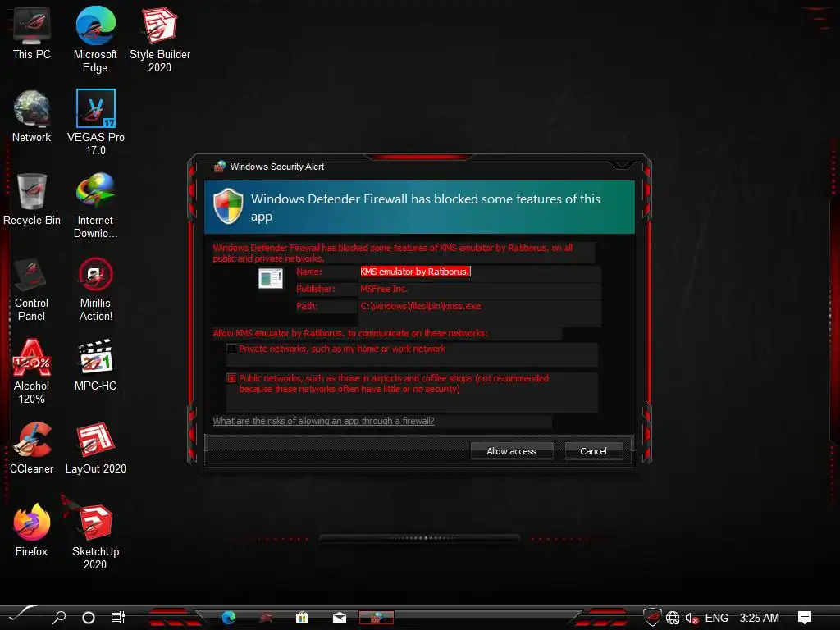Open Microsoft Store taskbar icon
The image size is (840, 630).
302,618
